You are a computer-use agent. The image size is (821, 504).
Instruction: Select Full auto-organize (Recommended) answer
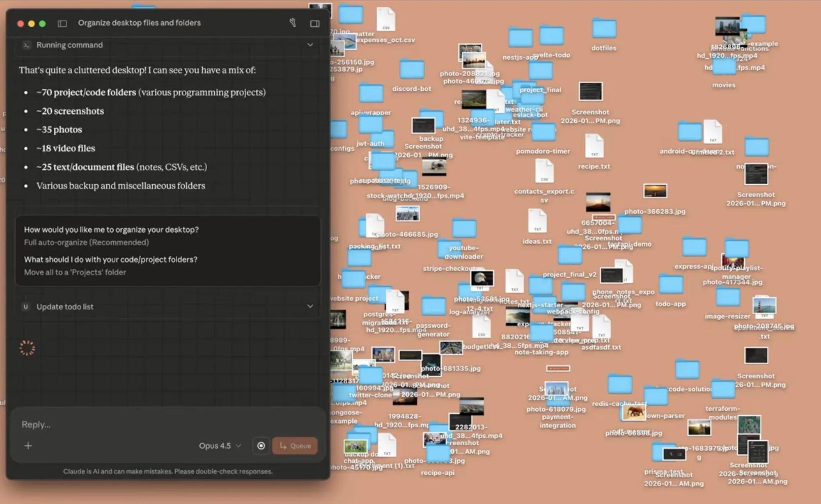86,242
